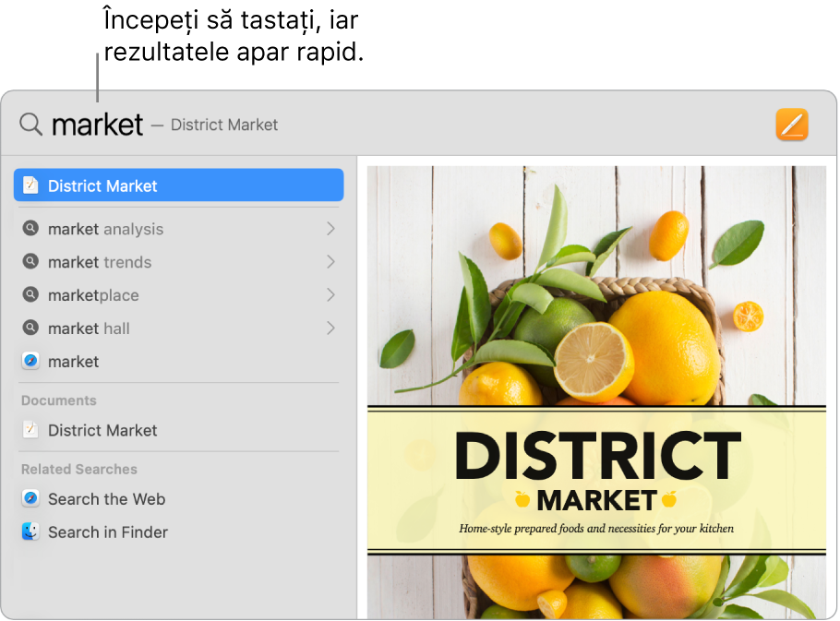Click the web search icon next to market
This screenshot has height=621, width=840.
coord(29,361)
